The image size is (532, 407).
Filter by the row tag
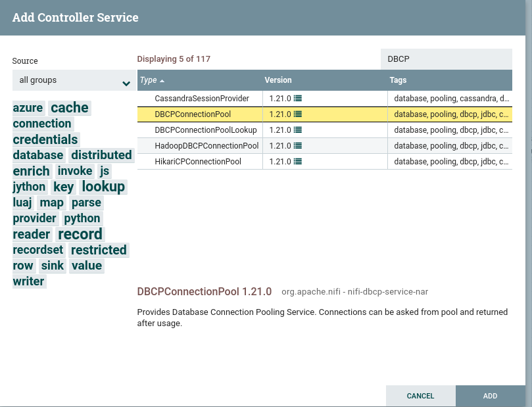point(23,266)
